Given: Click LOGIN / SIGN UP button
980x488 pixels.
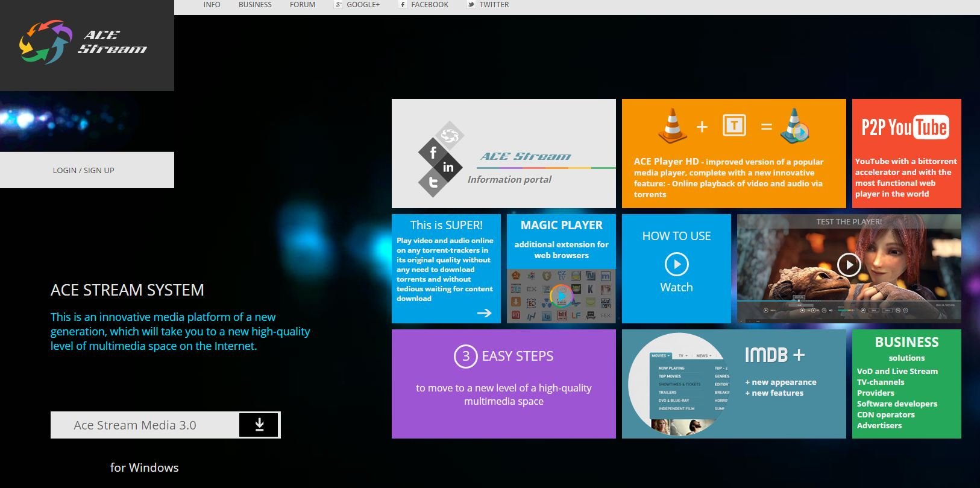Looking at the screenshot, I should [x=83, y=170].
